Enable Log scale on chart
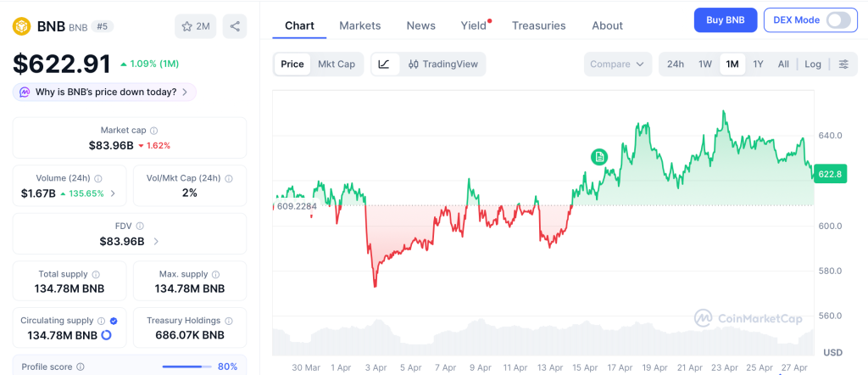The image size is (868, 375). tap(813, 64)
